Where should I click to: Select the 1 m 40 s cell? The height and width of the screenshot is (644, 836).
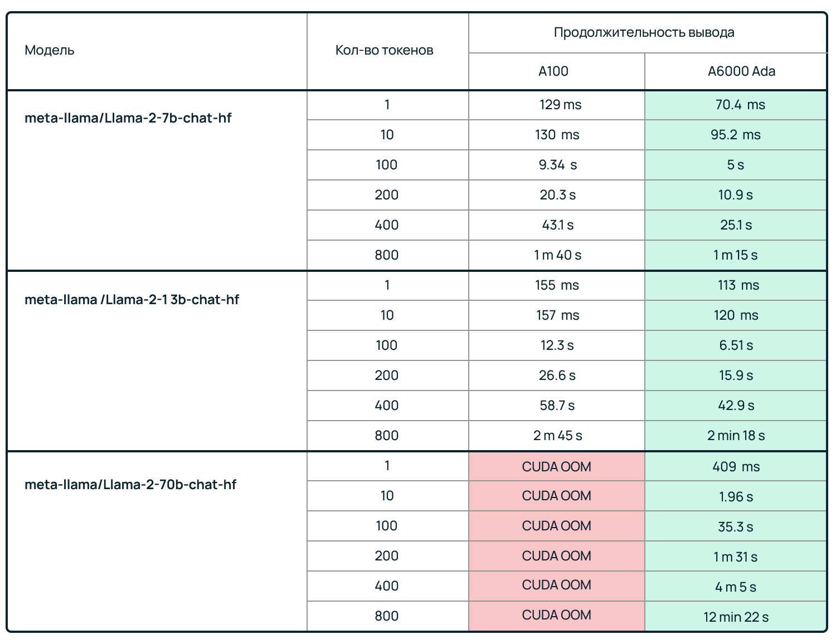coord(557,255)
